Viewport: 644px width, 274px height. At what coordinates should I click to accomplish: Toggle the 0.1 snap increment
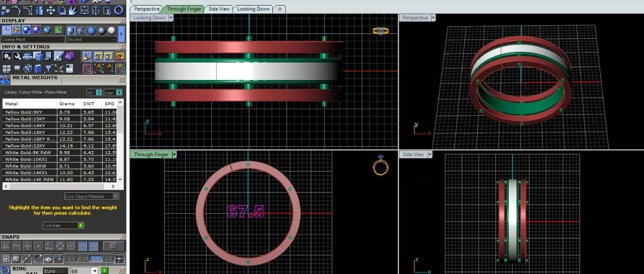72,259
